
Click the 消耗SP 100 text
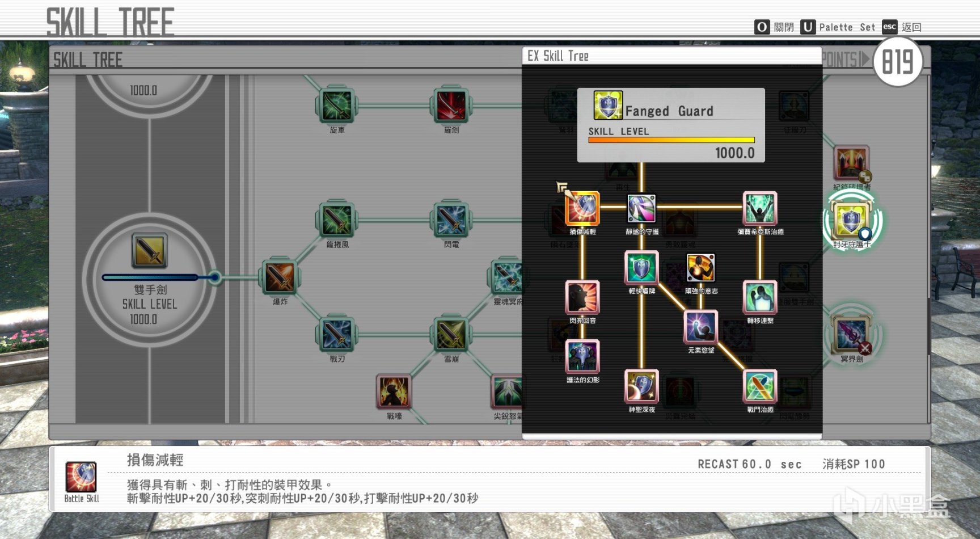(x=854, y=464)
